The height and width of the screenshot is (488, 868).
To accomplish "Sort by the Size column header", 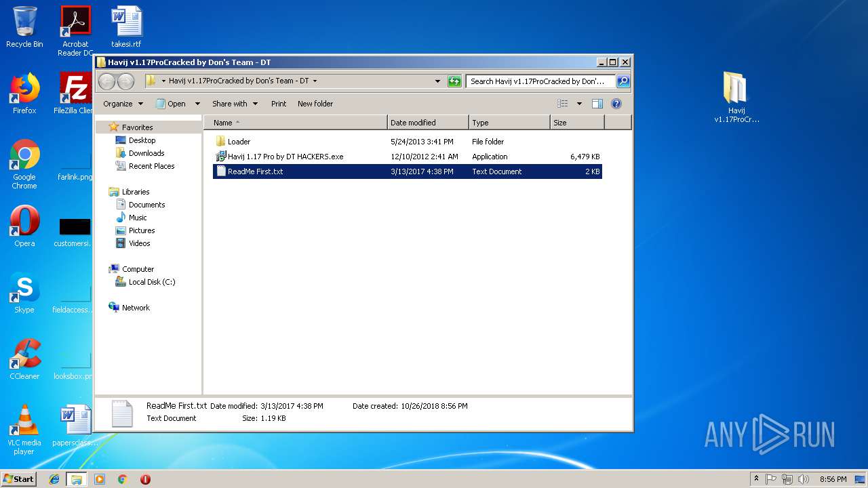I will click(577, 123).
